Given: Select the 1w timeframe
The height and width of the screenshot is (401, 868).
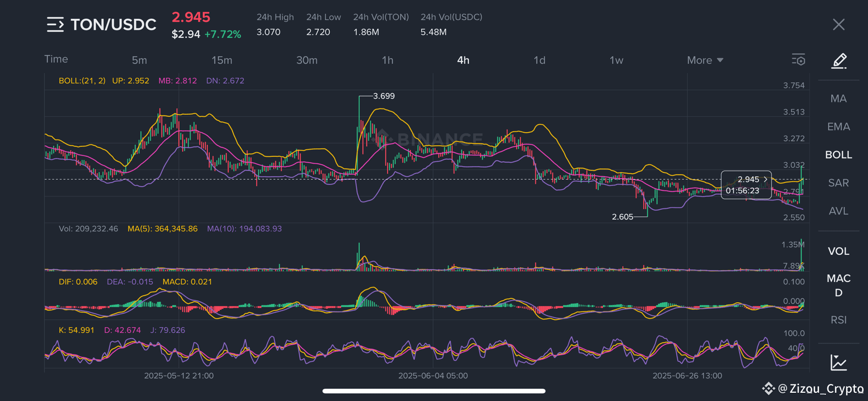Looking at the screenshot, I should (616, 60).
